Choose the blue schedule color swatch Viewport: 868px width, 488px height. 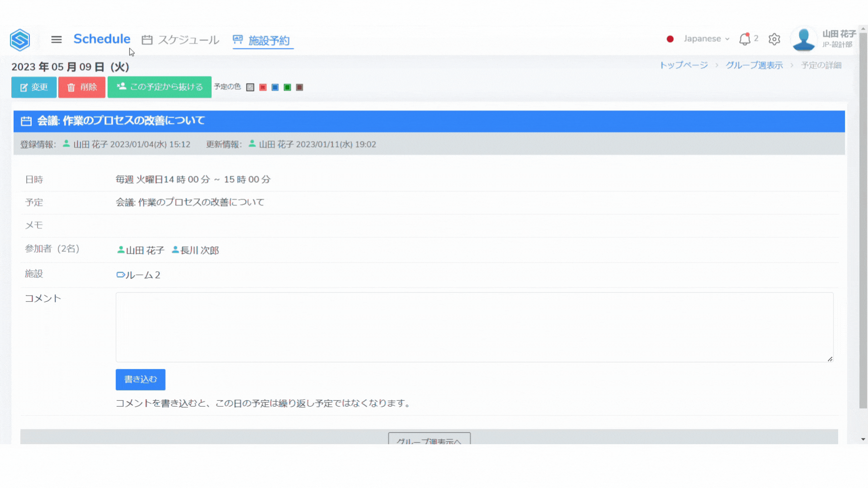[275, 87]
